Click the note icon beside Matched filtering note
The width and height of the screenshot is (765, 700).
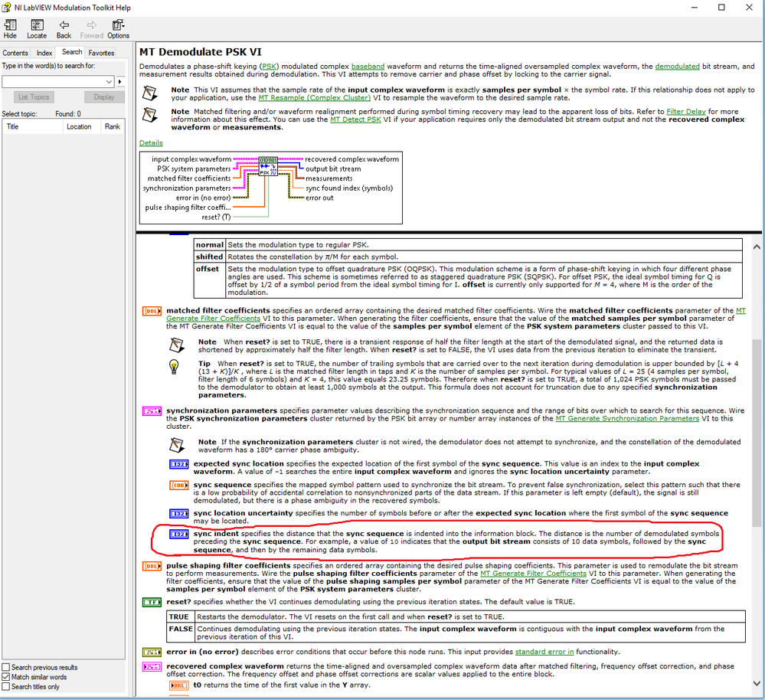(x=150, y=115)
